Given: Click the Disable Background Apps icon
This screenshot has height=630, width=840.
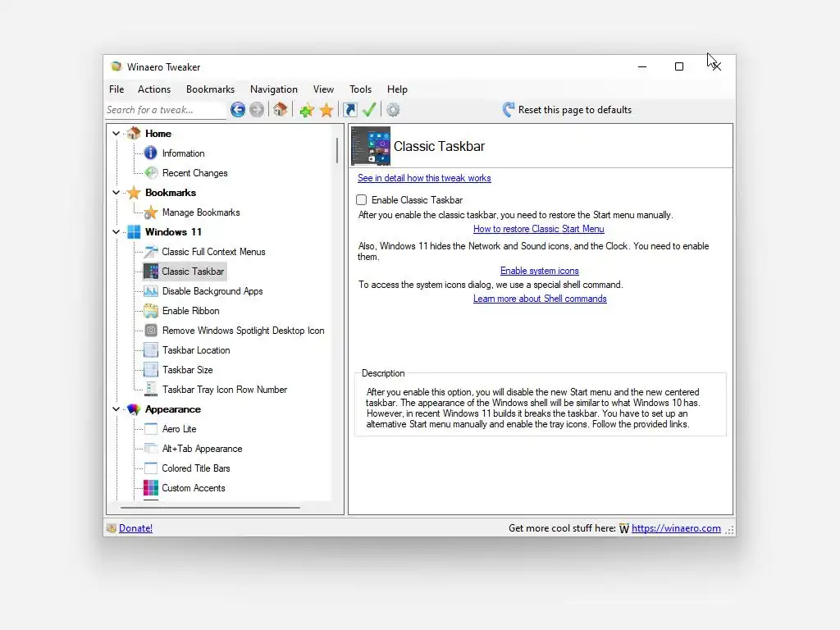Looking at the screenshot, I should tap(151, 291).
